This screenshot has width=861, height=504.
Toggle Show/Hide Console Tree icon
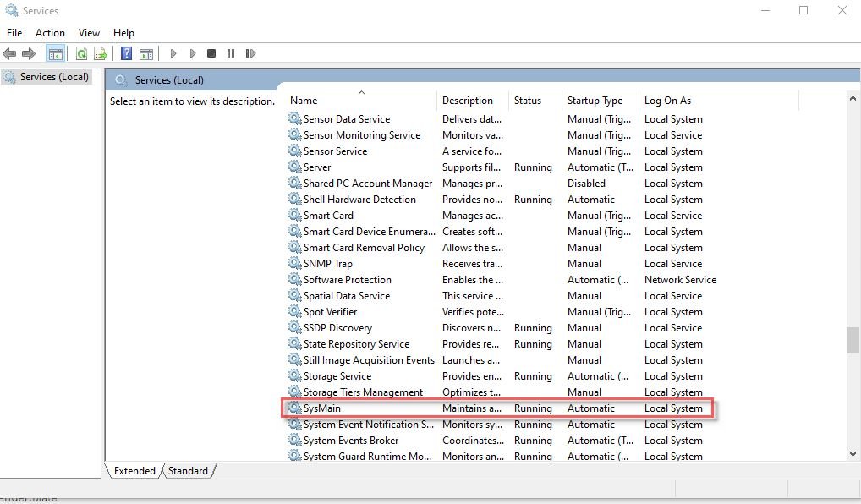[56, 53]
